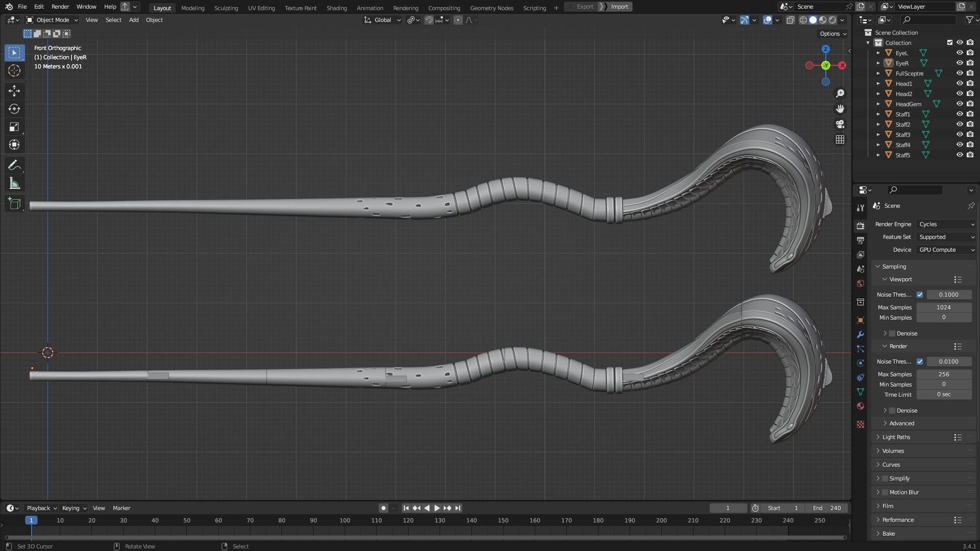Open the Keying popover
Image resolution: width=980 pixels, height=551 pixels.
(74, 508)
